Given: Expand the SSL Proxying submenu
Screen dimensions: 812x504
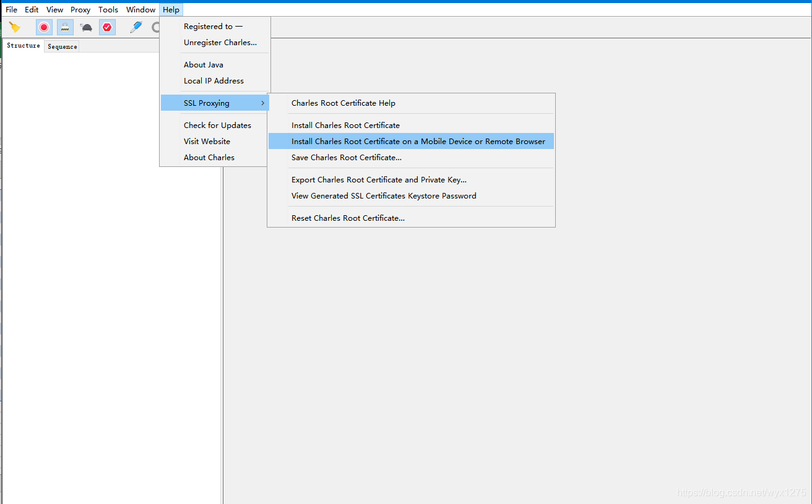Looking at the screenshot, I should tap(215, 103).
